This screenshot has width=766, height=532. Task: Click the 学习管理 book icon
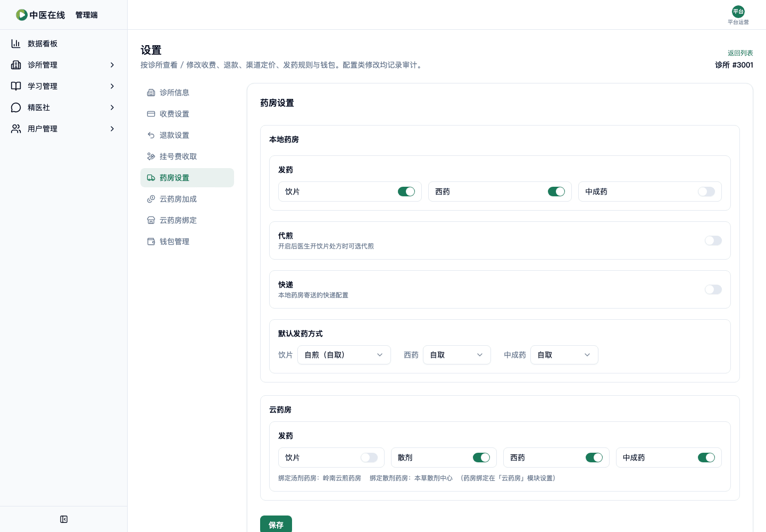(16, 86)
